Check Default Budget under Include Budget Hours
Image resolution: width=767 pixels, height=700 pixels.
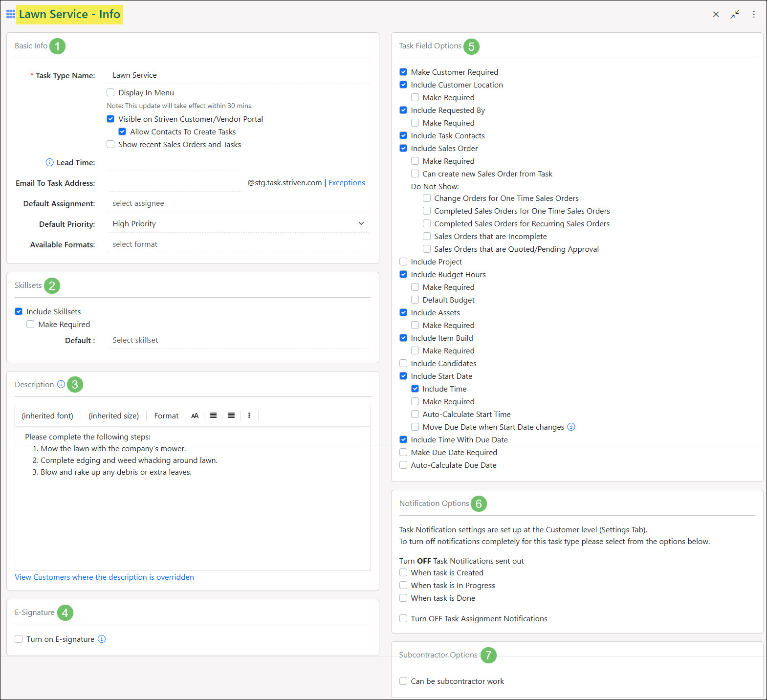point(415,300)
